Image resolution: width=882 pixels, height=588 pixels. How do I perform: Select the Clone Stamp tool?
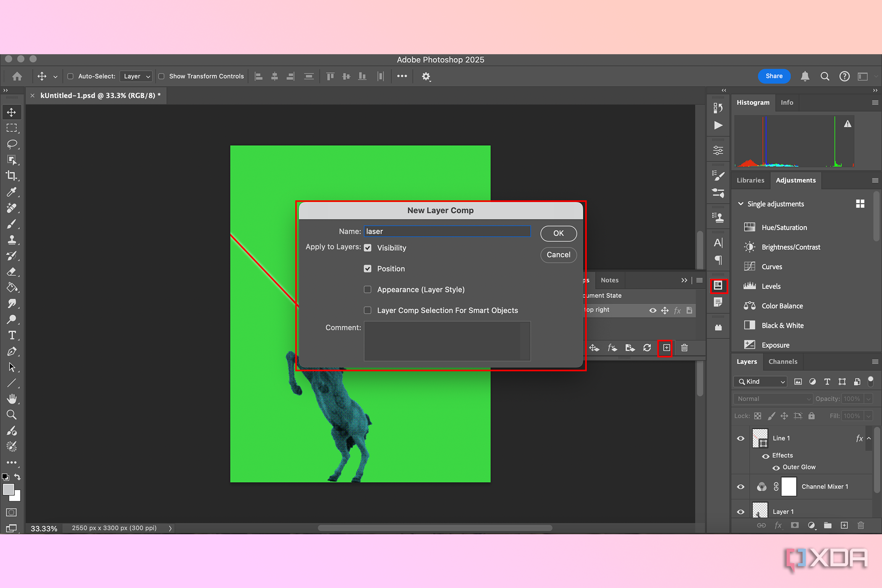11,240
